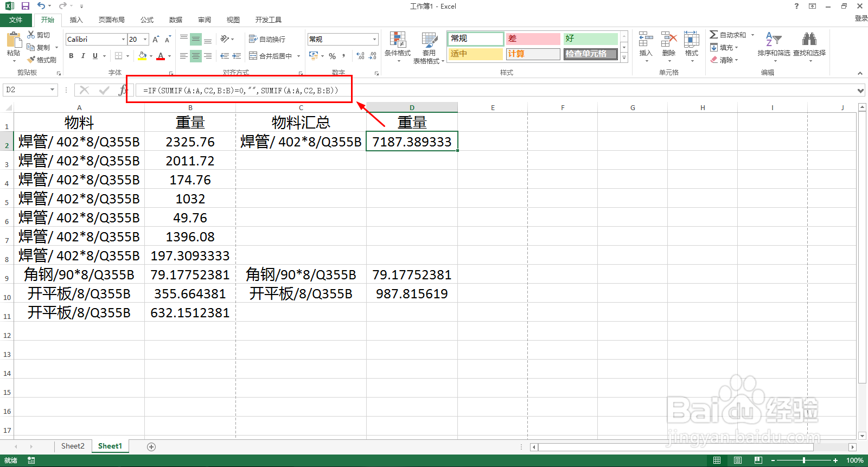Image resolution: width=868 pixels, height=467 pixels.
Task: Toggle center horizontal alignment
Action: [196, 56]
